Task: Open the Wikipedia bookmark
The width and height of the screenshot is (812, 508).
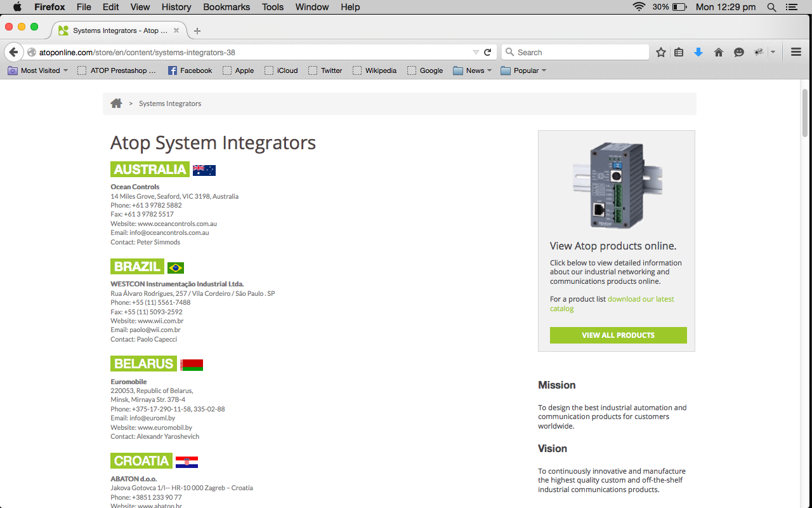Action: coord(374,70)
